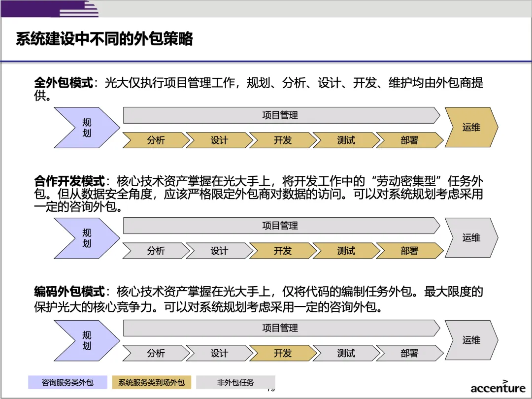Click gold 部署 arrow in 合作开发模式 row

pyautogui.click(x=410, y=251)
